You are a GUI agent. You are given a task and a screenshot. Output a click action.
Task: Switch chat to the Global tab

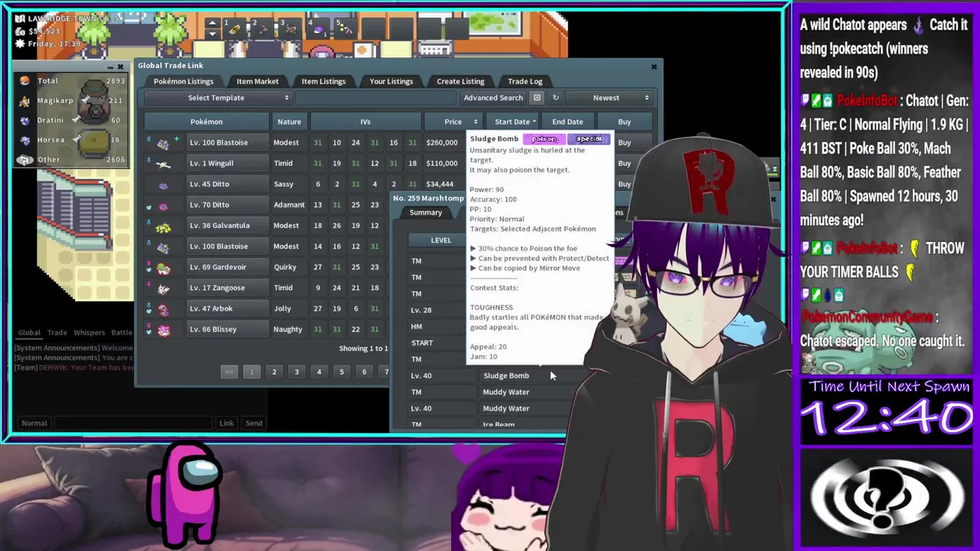[29, 333]
